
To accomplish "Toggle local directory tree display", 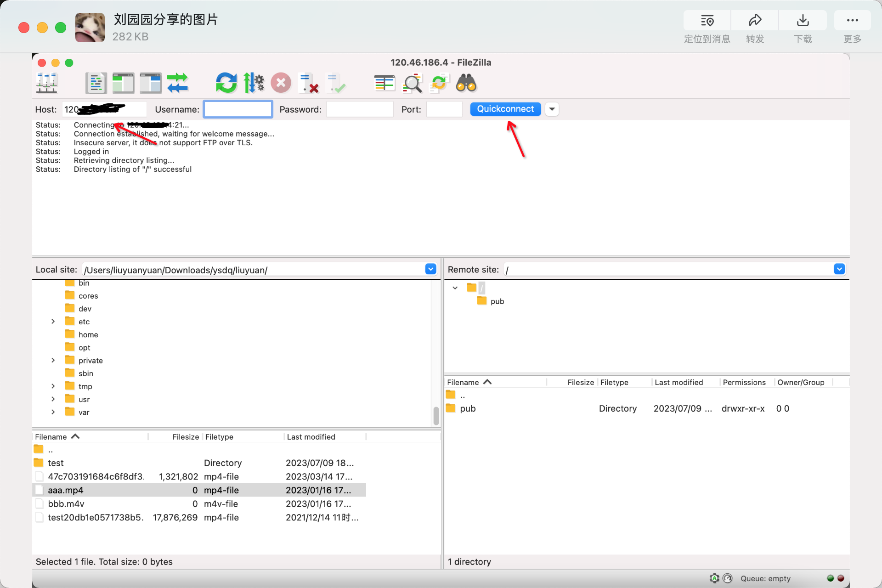I will [123, 83].
